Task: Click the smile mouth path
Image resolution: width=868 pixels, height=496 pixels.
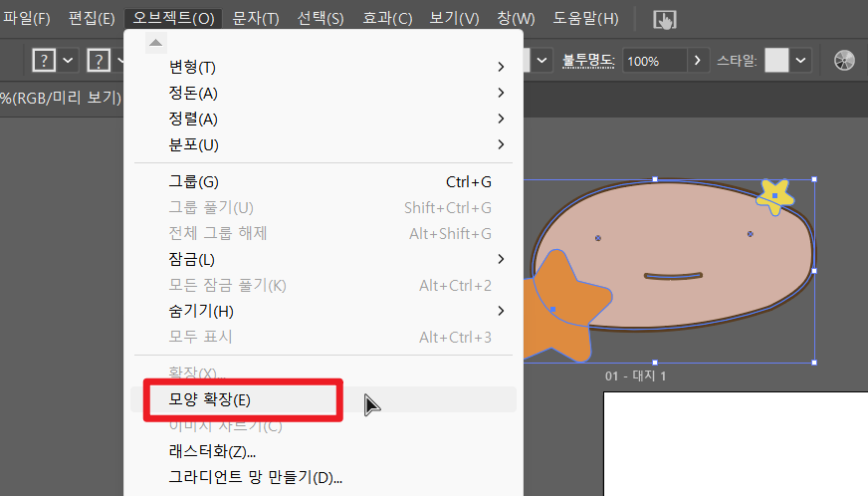Action: 673,276
